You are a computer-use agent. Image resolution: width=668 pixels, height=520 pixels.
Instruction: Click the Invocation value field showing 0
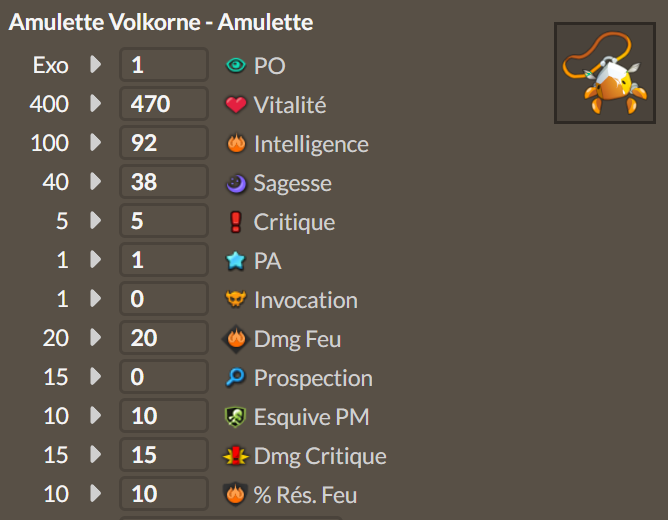[x=164, y=299]
